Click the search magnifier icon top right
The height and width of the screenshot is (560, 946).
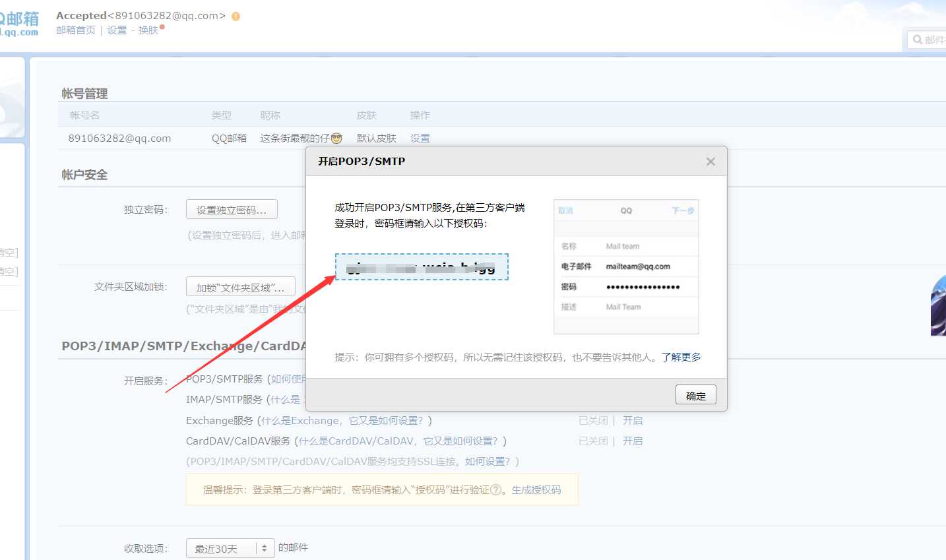[x=918, y=40]
